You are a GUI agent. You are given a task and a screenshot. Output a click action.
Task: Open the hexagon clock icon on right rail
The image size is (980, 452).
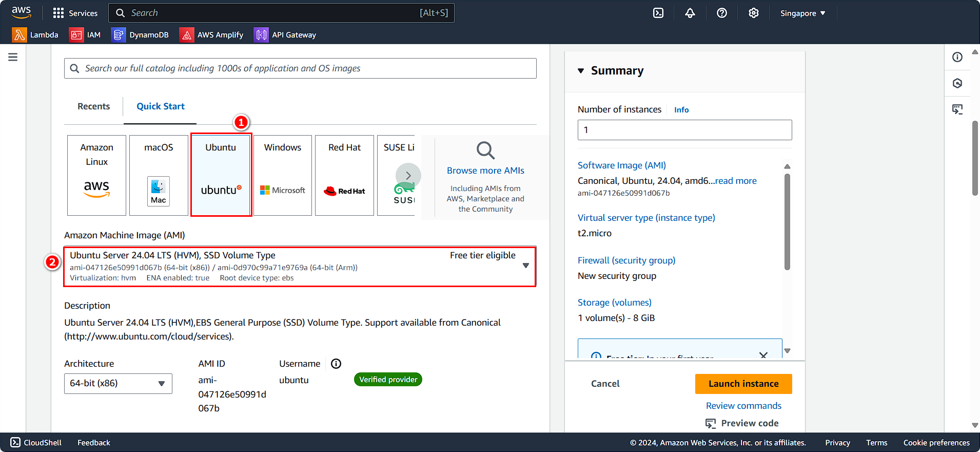pyautogui.click(x=957, y=83)
